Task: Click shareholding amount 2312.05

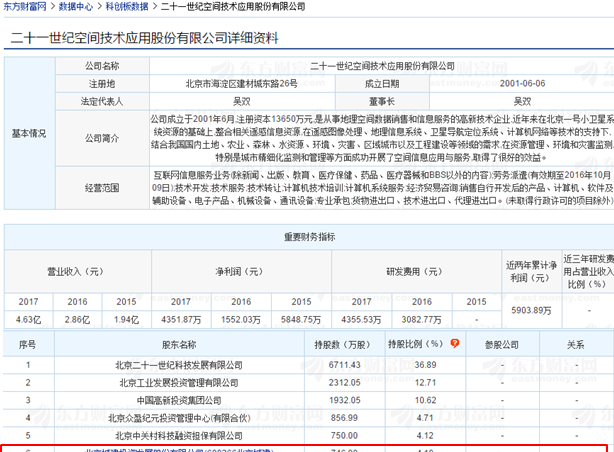Action: [345, 383]
